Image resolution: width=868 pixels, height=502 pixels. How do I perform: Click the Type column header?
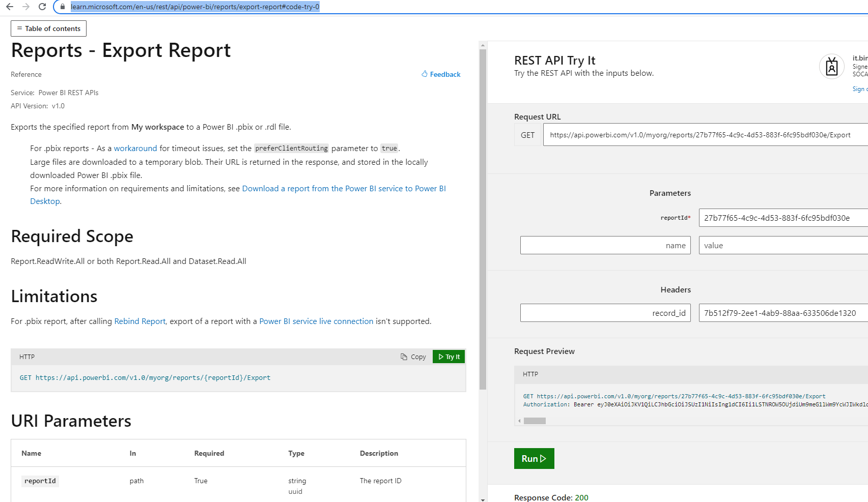click(296, 453)
